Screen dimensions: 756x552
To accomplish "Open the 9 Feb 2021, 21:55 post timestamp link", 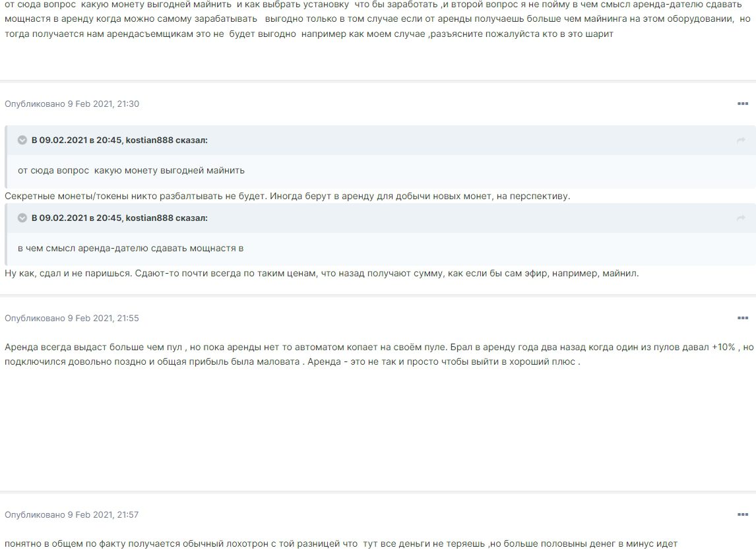I will click(103, 318).
